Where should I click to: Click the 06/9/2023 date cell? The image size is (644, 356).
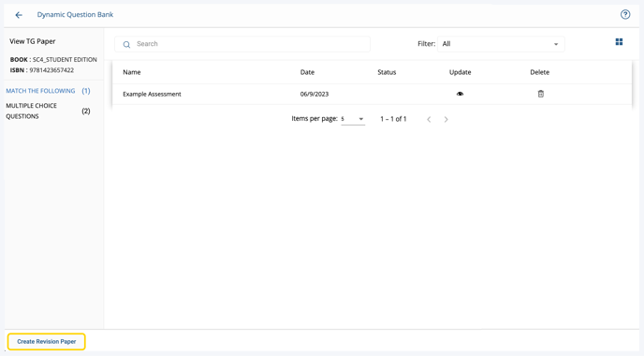tap(315, 94)
